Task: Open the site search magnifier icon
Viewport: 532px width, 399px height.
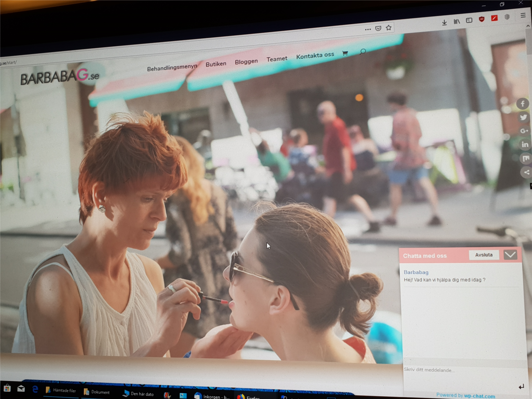Action: tap(362, 52)
